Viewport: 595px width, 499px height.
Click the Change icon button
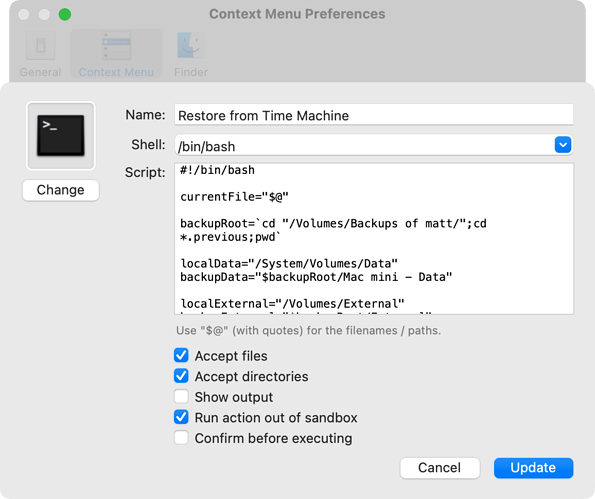point(61,190)
